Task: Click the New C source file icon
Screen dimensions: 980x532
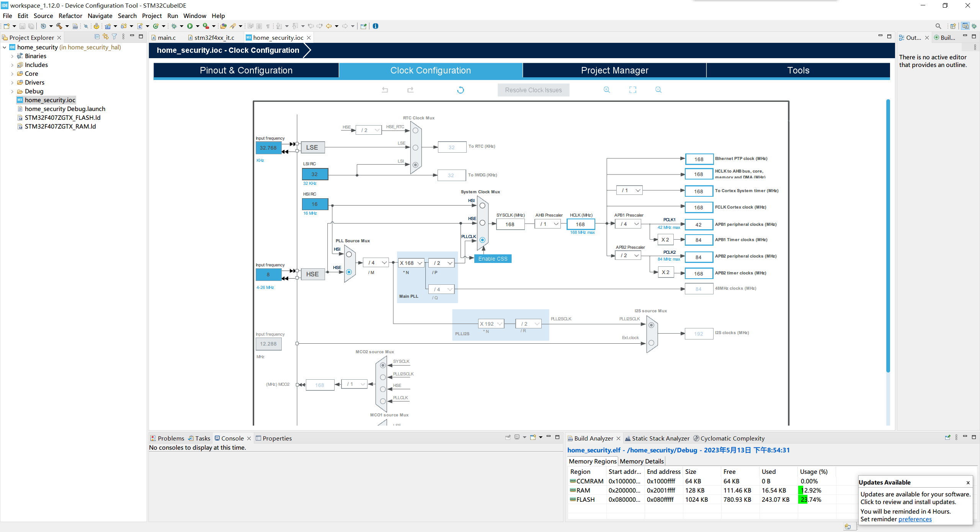Action: point(140,26)
